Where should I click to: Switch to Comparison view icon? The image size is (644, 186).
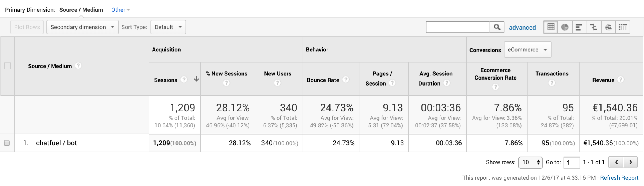[x=594, y=27]
